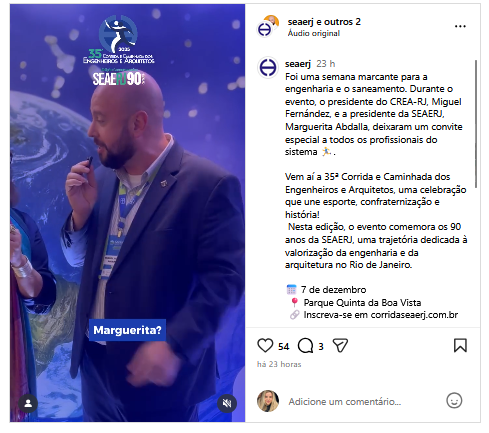489x433 pixels.
Task: Share the post with paper plane icon
Action: coord(340,346)
